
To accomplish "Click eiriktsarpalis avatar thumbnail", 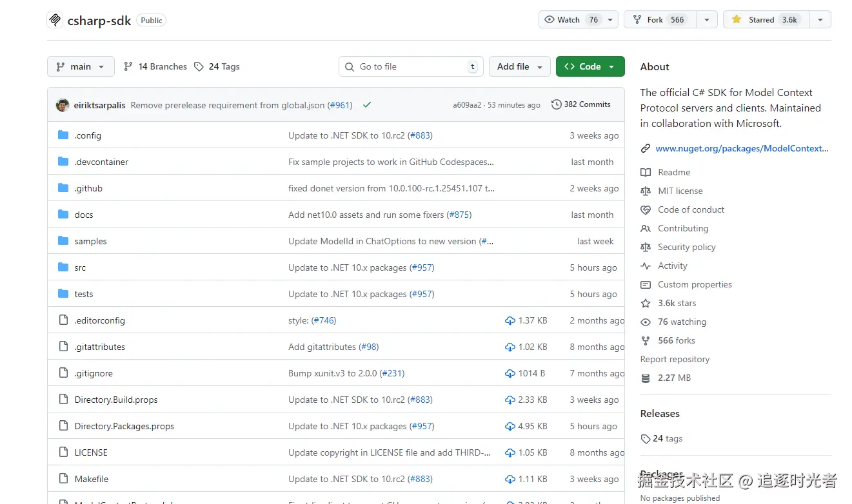I will (63, 104).
